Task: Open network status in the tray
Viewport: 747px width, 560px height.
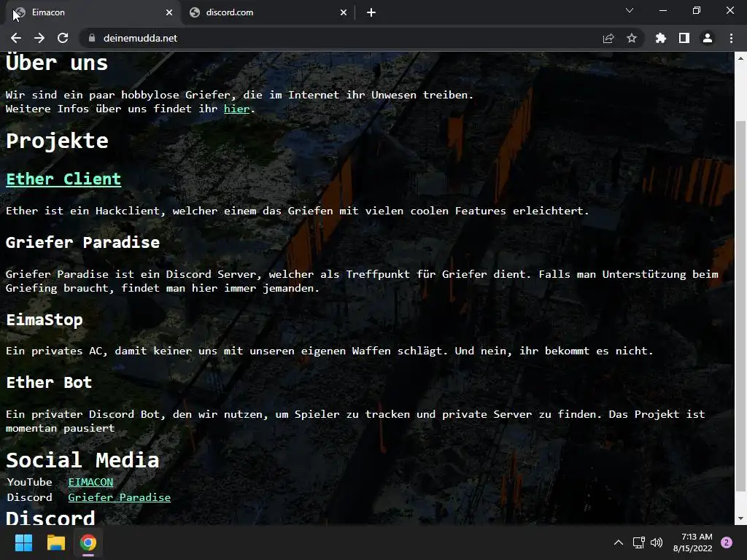Action: click(x=638, y=542)
